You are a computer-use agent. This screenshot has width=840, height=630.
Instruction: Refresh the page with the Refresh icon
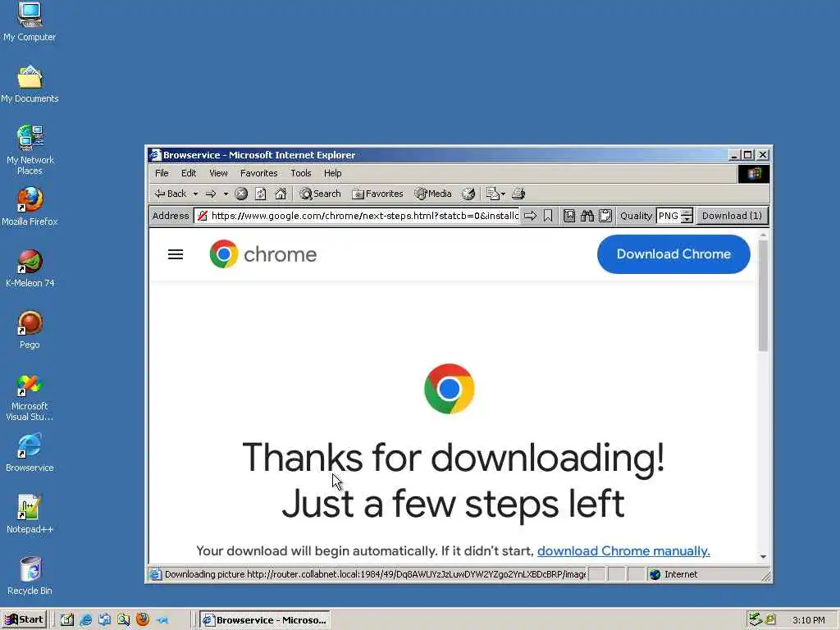[261, 194]
